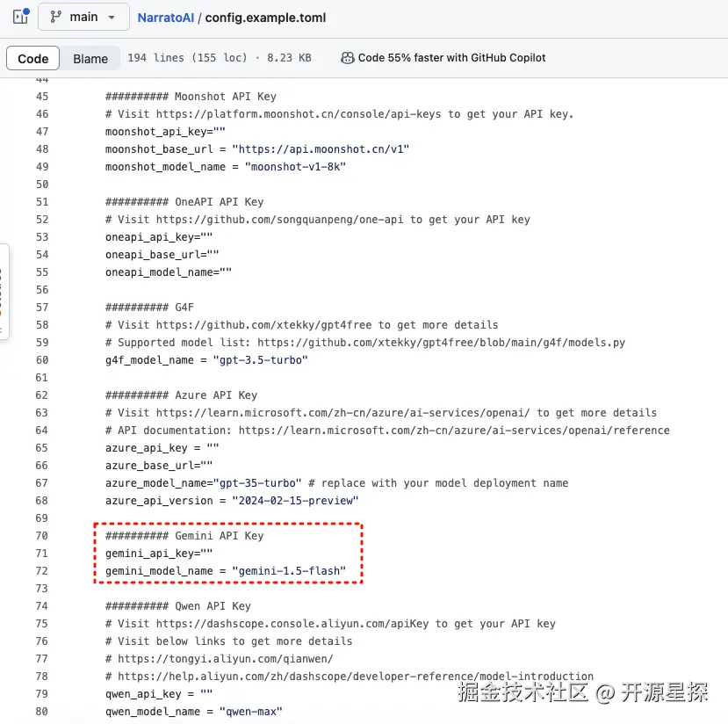Click the GitHub Copilot icon
The height and width of the screenshot is (724, 728).
(x=347, y=58)
